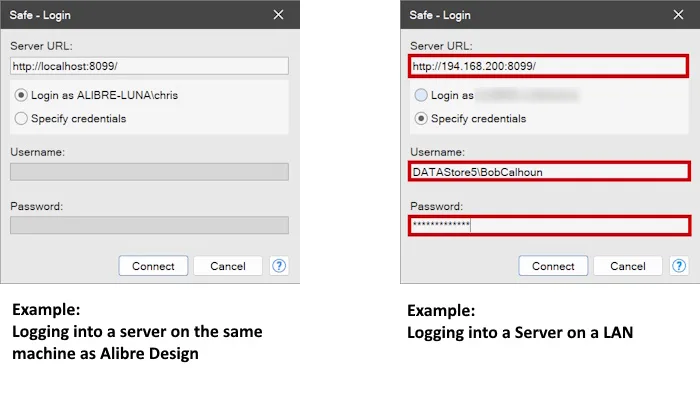700x400 pixels.
Task: Click Cancel in the localhost login dialog
Action: tap(228, 266)
